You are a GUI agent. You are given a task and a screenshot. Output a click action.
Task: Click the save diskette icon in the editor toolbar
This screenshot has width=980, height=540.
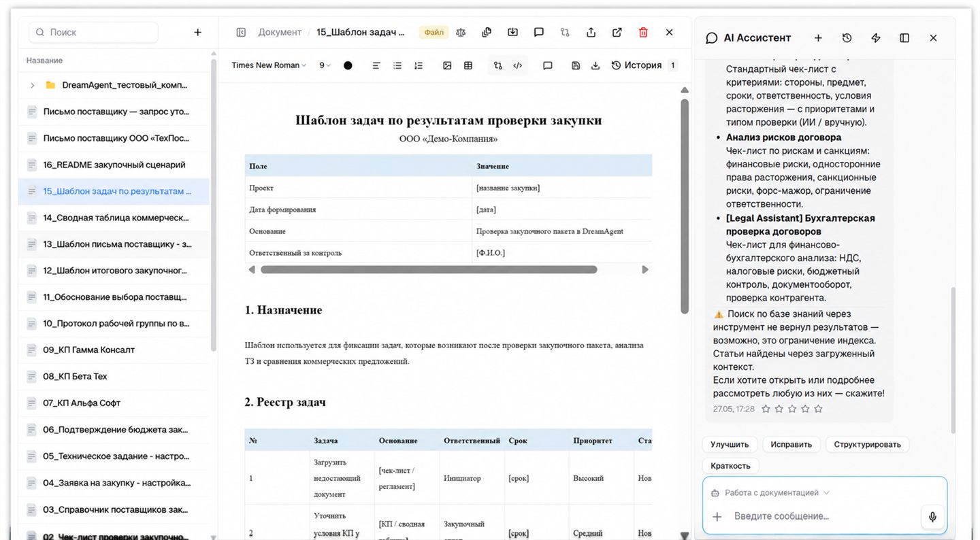click(x=576, y=65)
